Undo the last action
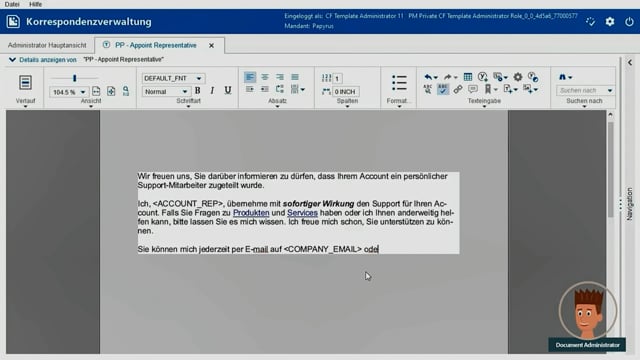640x360 pixels. coord(428,77)
